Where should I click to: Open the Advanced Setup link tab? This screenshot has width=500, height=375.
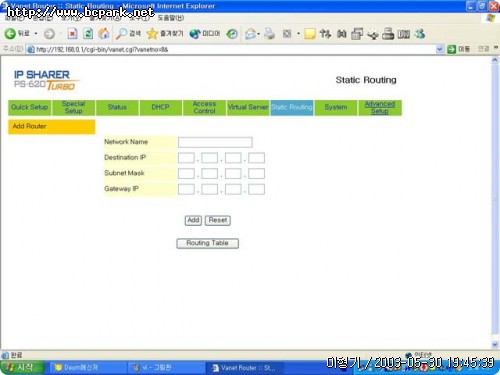point(380,107)
